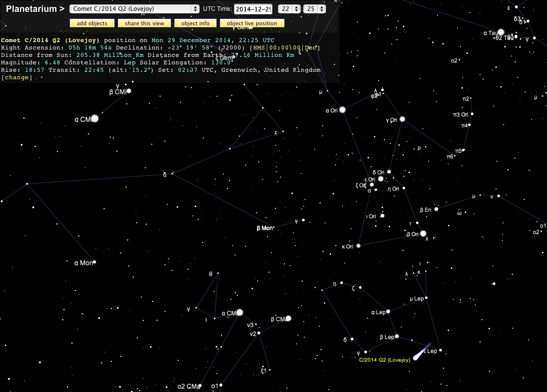Open the object info page

195,23
